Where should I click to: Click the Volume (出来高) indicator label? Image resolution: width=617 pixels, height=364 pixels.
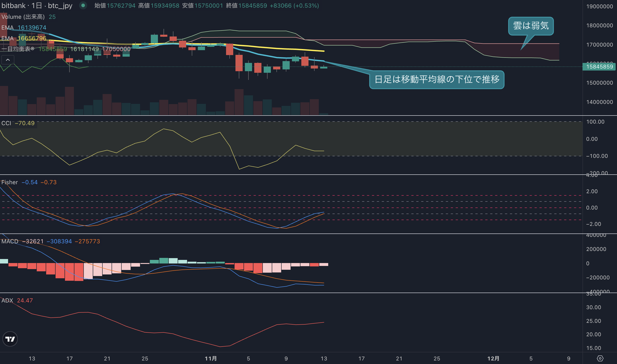coord(23,17)
